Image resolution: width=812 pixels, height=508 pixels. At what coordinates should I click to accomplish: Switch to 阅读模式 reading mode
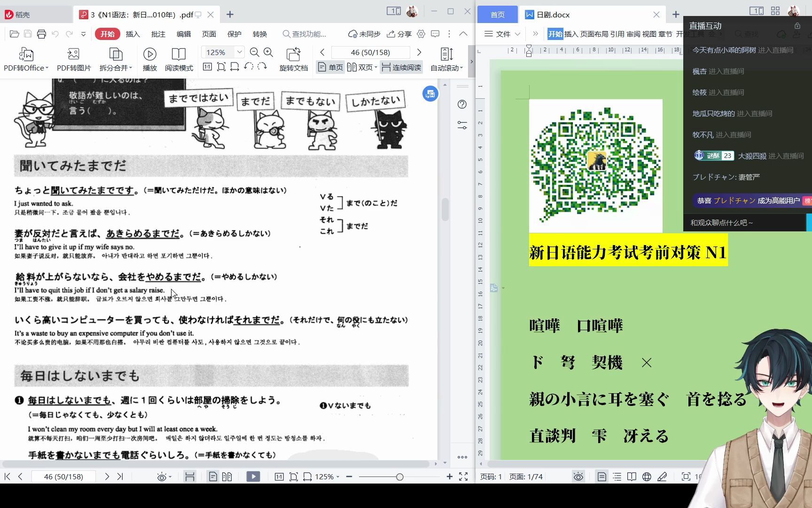pos(179,60)
